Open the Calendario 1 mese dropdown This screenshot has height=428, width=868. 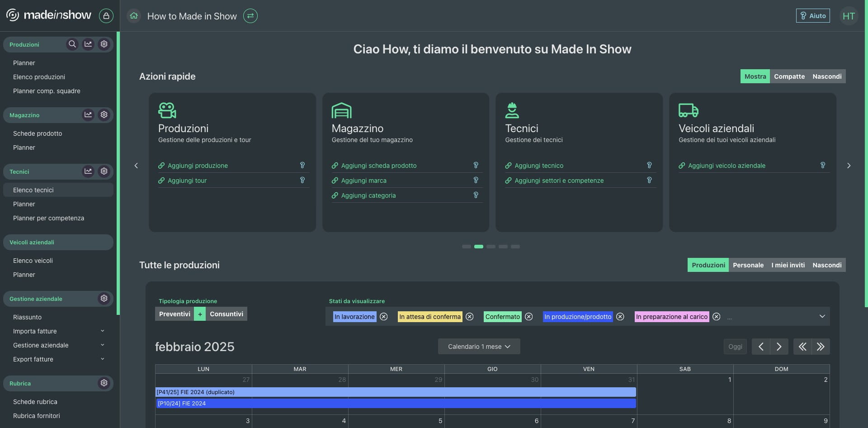tap(479, 347)
